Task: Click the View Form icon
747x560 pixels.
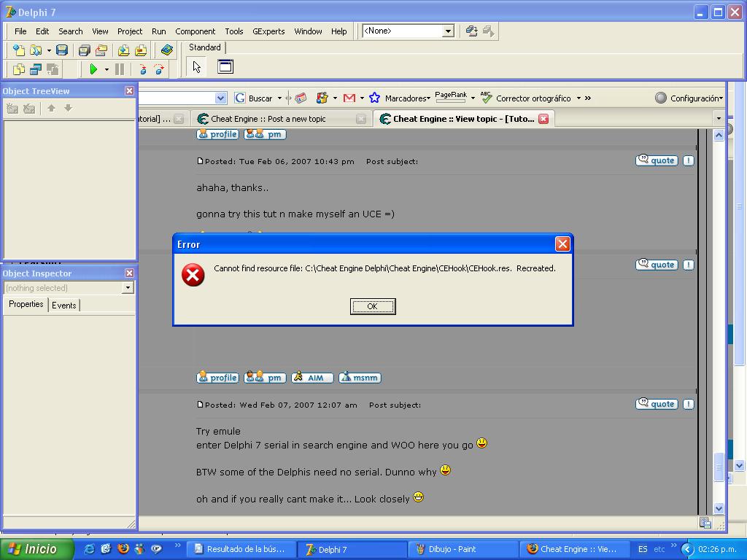Action: pos(36,69)
